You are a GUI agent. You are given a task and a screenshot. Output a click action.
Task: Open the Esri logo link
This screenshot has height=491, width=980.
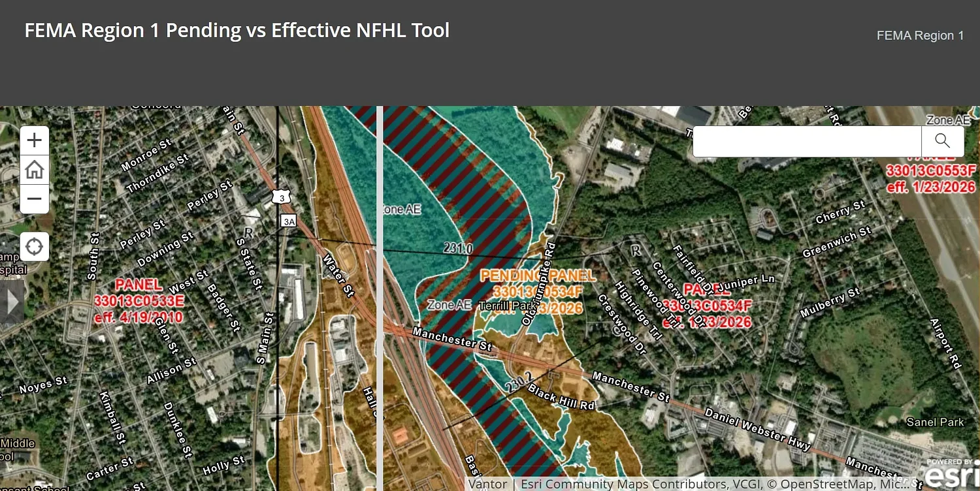click(952, 473)
